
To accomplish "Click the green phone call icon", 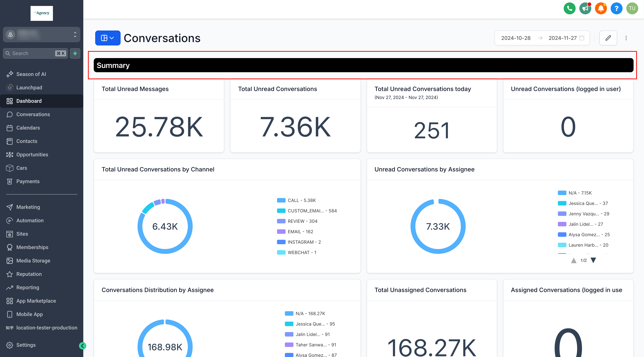I will (569, 9).
